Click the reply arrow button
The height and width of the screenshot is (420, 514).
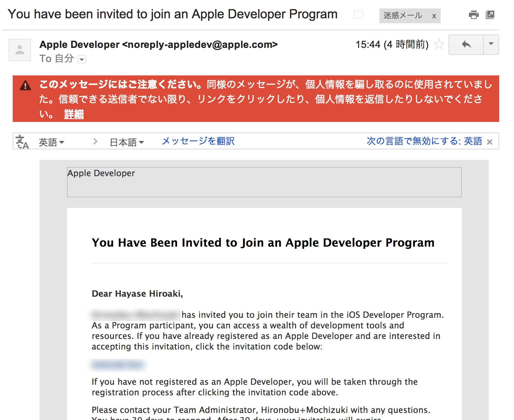466,44
